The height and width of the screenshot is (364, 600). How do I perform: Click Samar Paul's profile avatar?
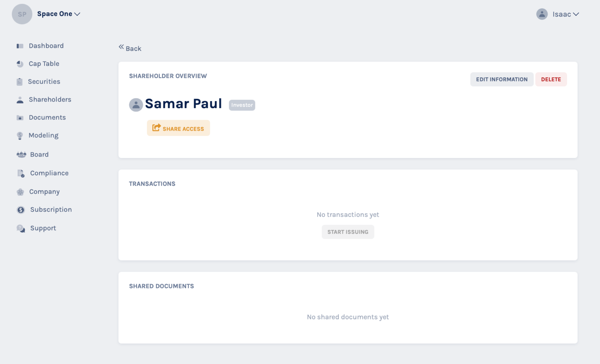(136, 105)
